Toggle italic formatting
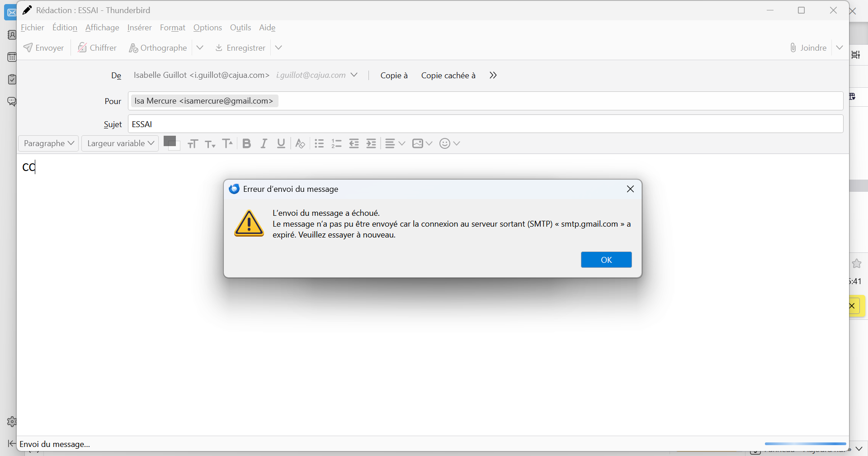Viewport: 868px width, 456px height. 264,143
